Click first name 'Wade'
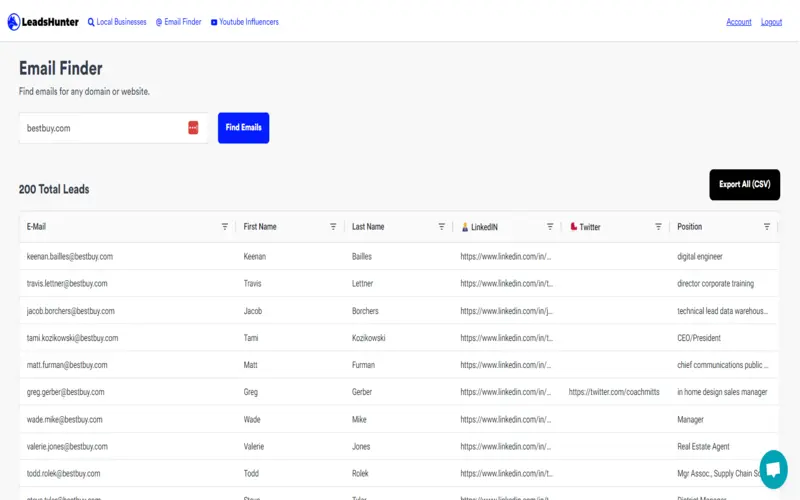Screen dimensions: 800x500 [x=252, y=419]
